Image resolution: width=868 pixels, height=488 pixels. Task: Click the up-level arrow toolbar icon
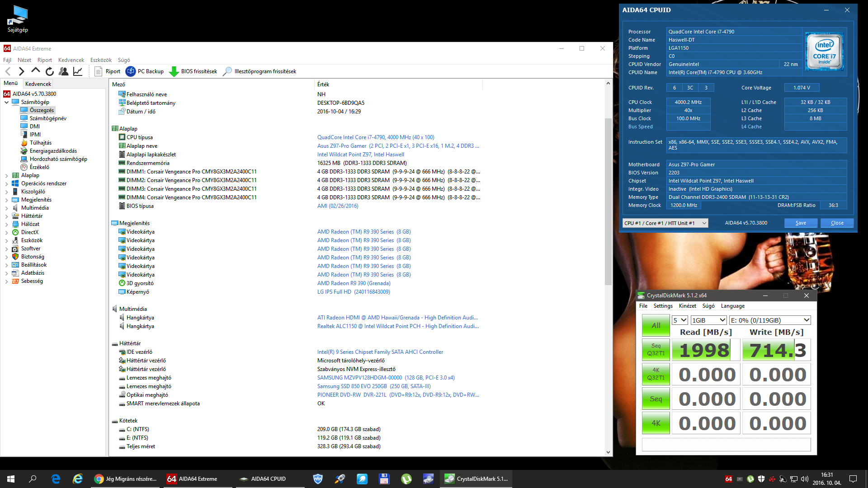coord(36,71)
